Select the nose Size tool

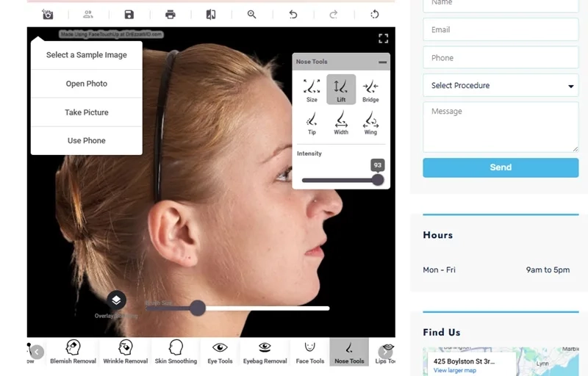(312, 90)
